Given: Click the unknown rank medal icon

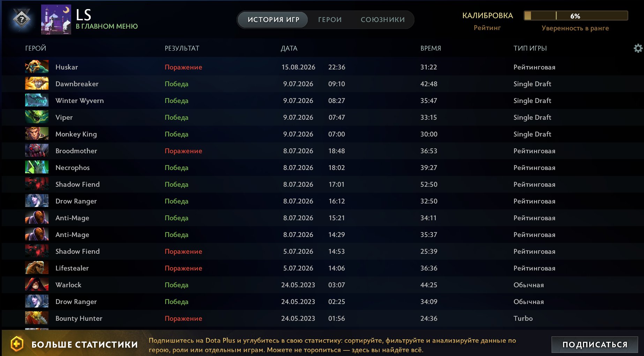Looking at the screenshot, I should (22, 19).
